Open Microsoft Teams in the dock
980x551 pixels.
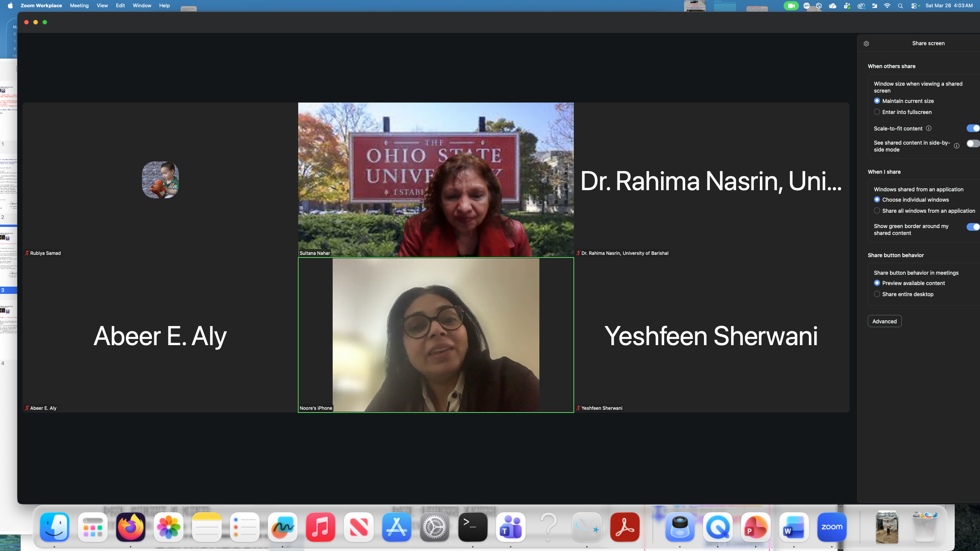[x=511, y=527]
